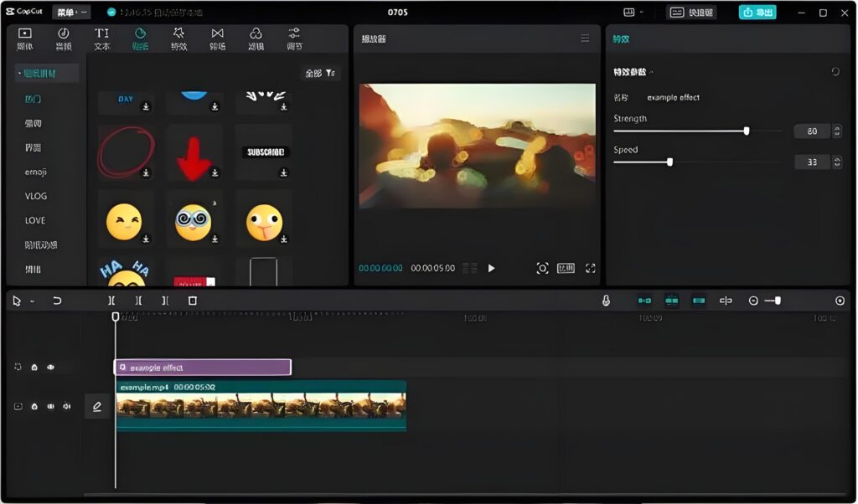858x504 pixels.
Task: Undo the last action
Action: click(57, 301)
